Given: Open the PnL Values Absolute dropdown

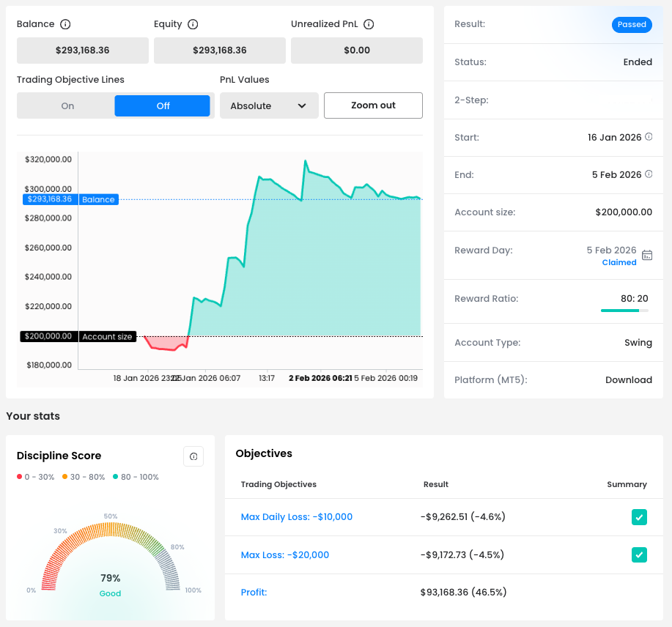Looking at the screenshot, I should [x=268, y=106].
